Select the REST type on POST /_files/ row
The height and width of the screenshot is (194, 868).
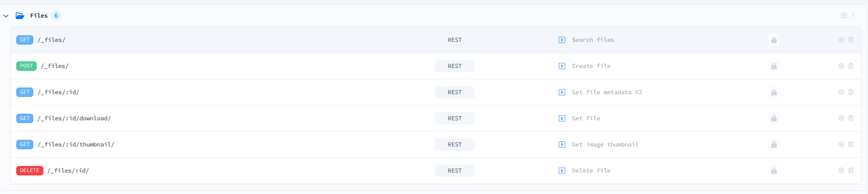[x=455, y=66]
